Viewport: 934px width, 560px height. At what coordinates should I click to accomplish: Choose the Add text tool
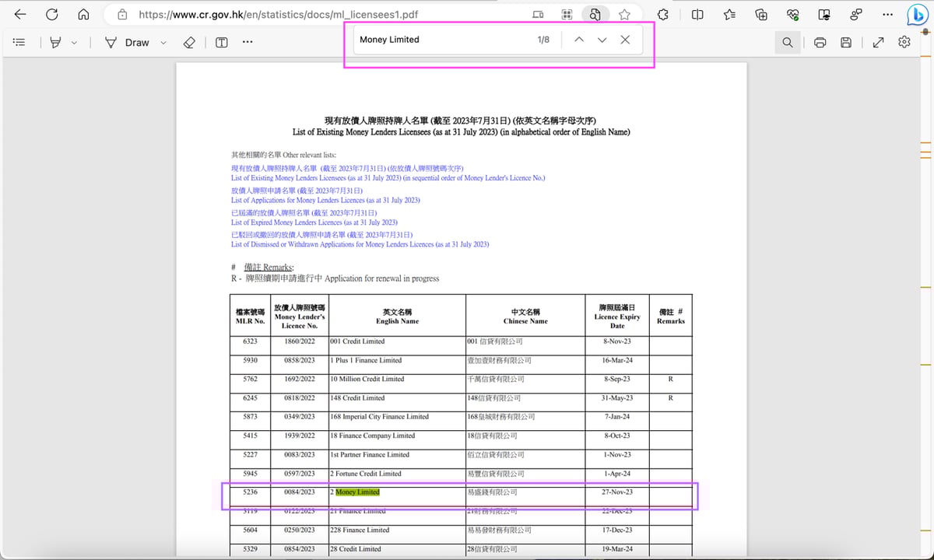(222, 43)
